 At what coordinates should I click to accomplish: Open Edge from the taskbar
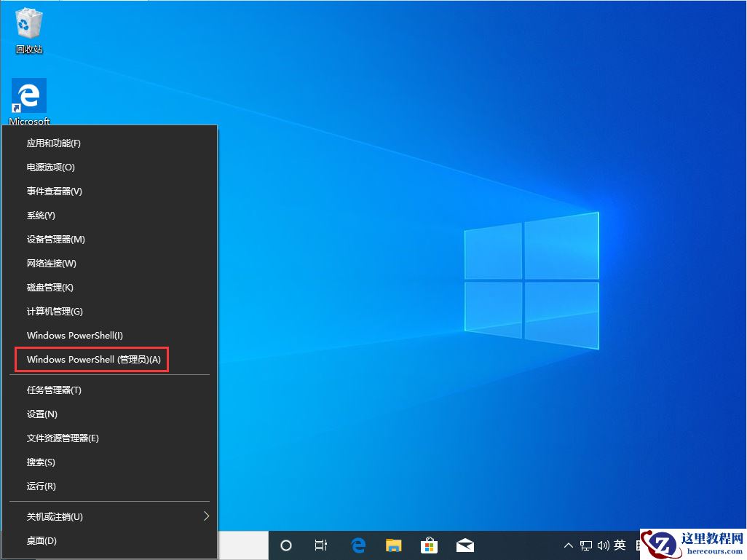357,545
